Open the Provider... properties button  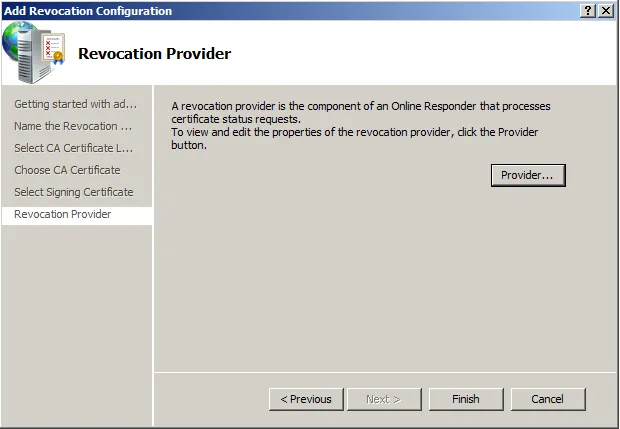pos(528,175)
